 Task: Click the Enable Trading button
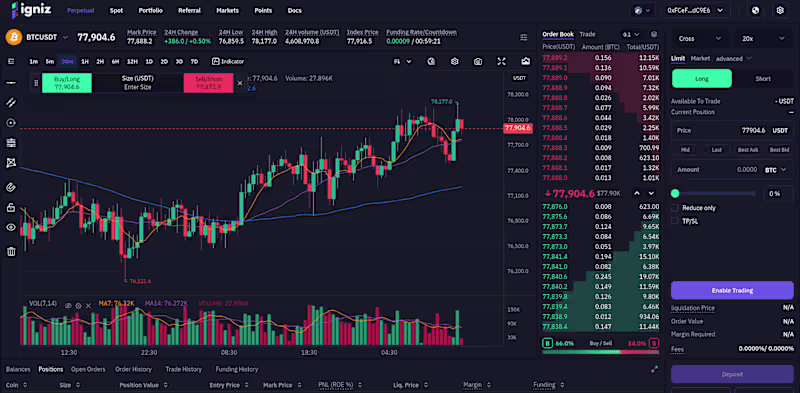732,290
